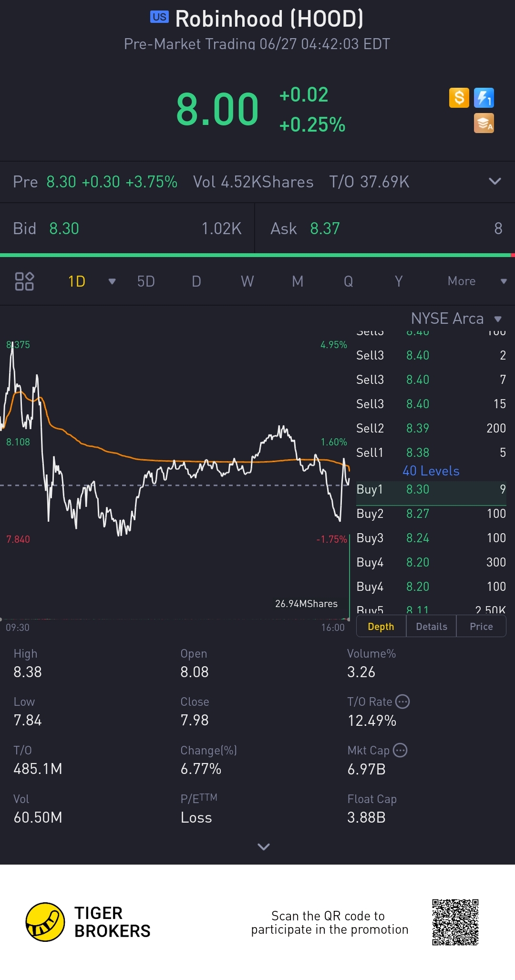Open the 1D interval dropdown arrow
This screenshot has width=515, height=980.
tap(112, 281)
